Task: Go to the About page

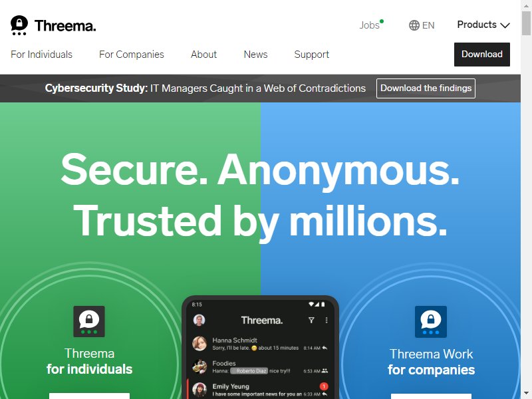Action: click(x=203, y=55)
